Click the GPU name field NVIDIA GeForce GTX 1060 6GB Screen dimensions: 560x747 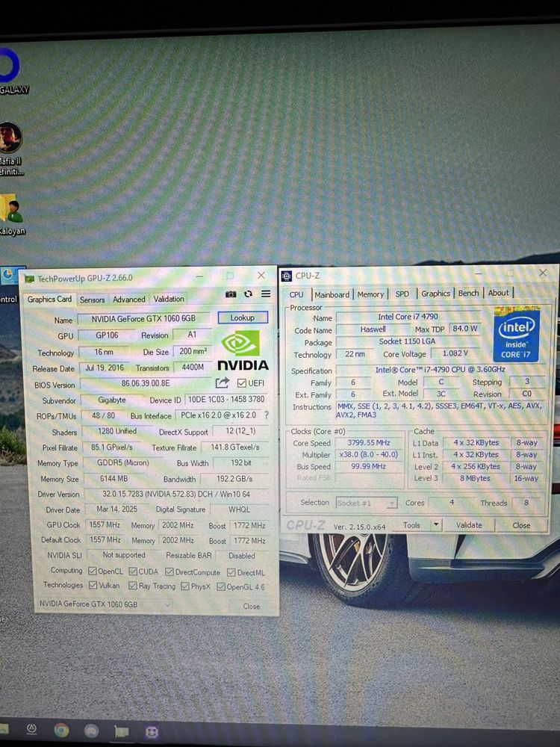pos(143,318)
